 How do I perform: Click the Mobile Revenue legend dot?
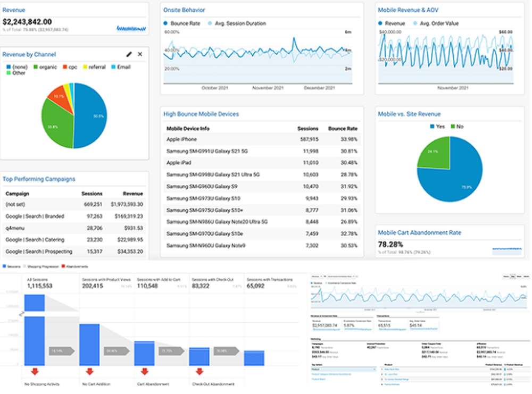click(380, 23)
